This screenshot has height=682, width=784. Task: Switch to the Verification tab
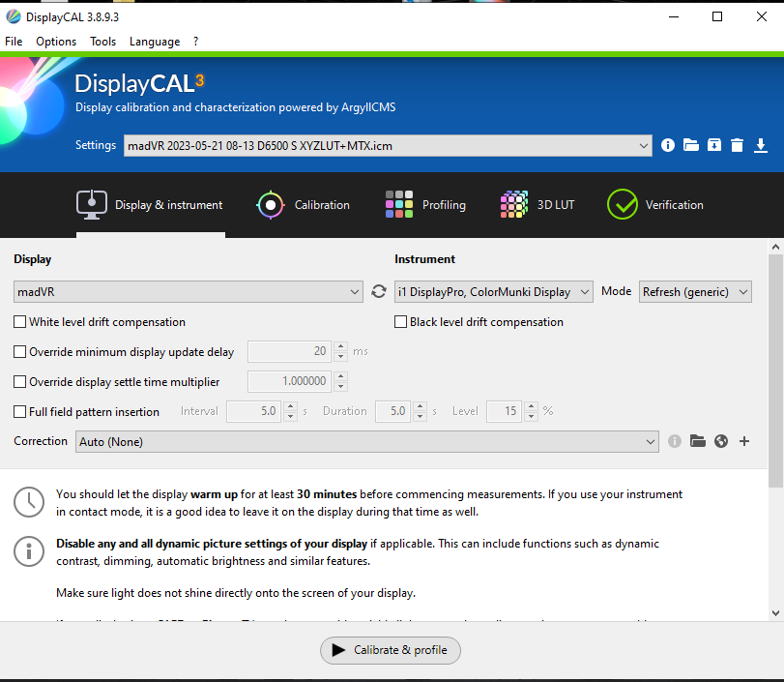pyautogui.click(x=655, y=205)
